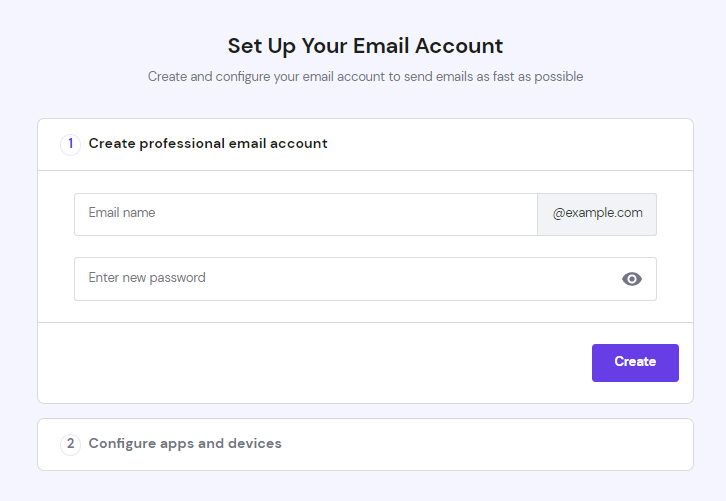Click the empty area right of Email name placeholder
Viewport: 726px width, 501px height.
click(x=346, y=214)
